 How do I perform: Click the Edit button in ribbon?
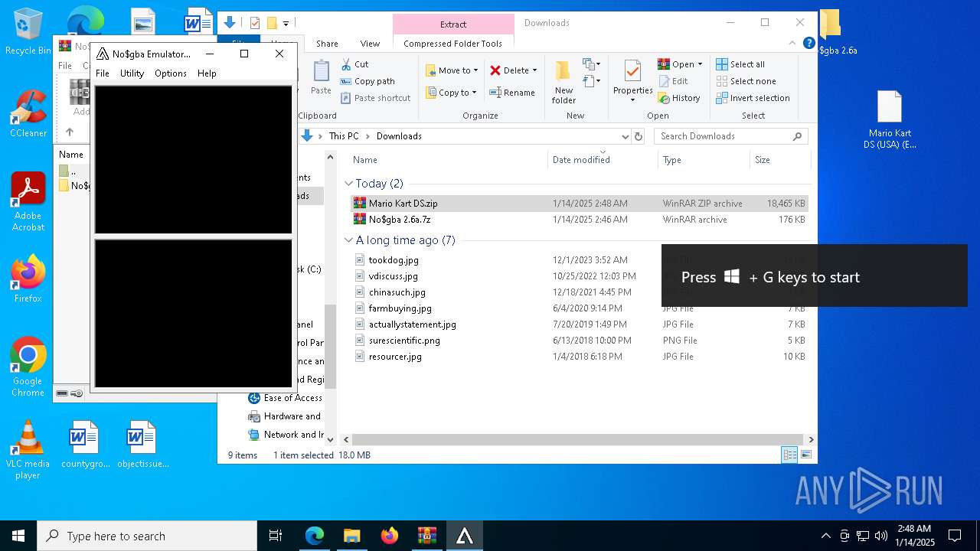pyautogui.click(x=673, y=81)
